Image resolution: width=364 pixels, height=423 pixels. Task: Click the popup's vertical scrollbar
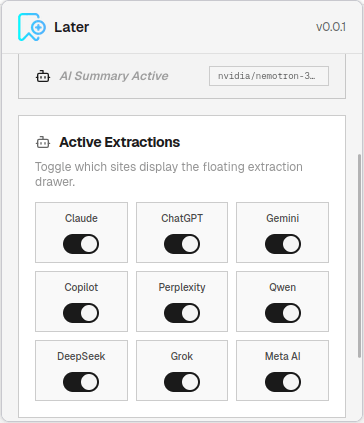(359, 256)
